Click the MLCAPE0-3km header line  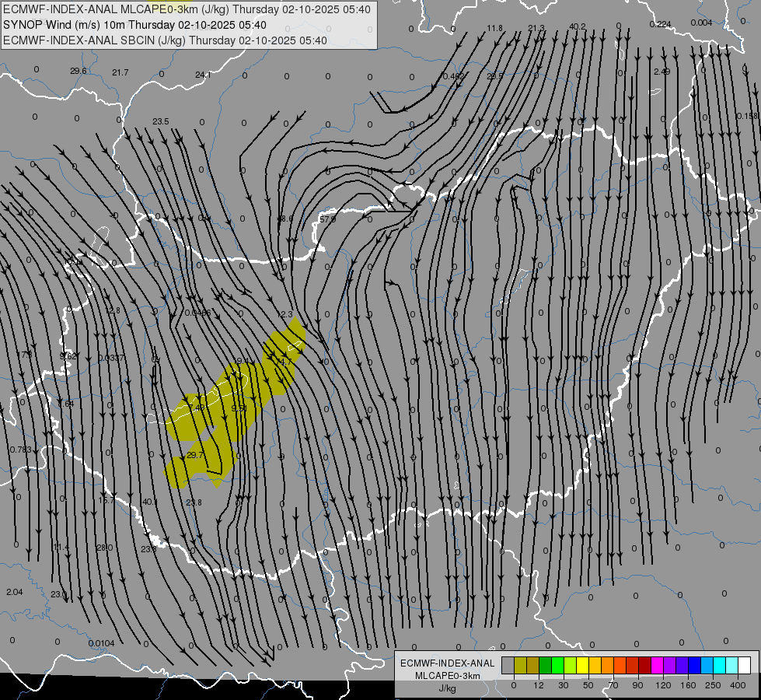(187, 9)
